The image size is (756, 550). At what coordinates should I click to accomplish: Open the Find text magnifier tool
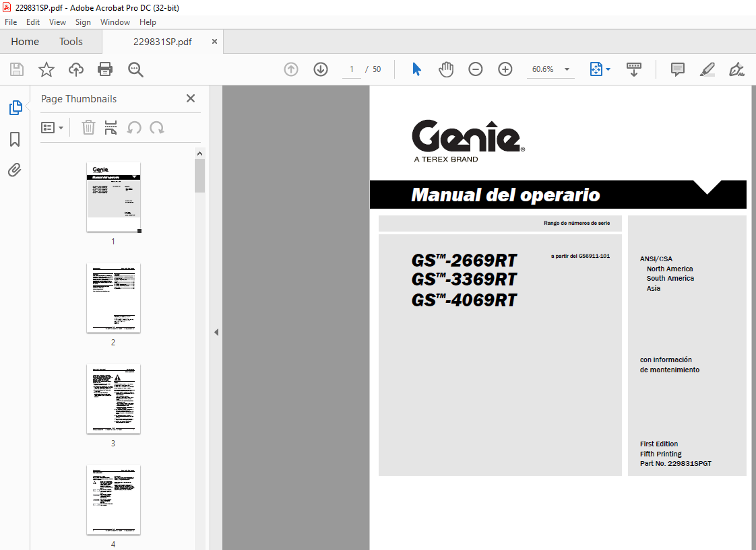(x=135, y=69)
